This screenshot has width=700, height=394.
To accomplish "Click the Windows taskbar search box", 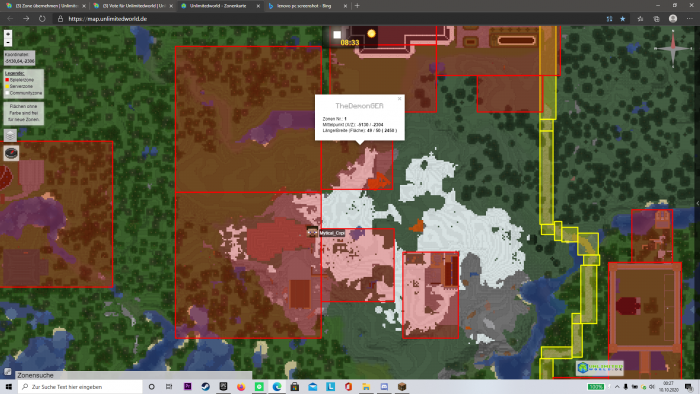I will (80, 387).
